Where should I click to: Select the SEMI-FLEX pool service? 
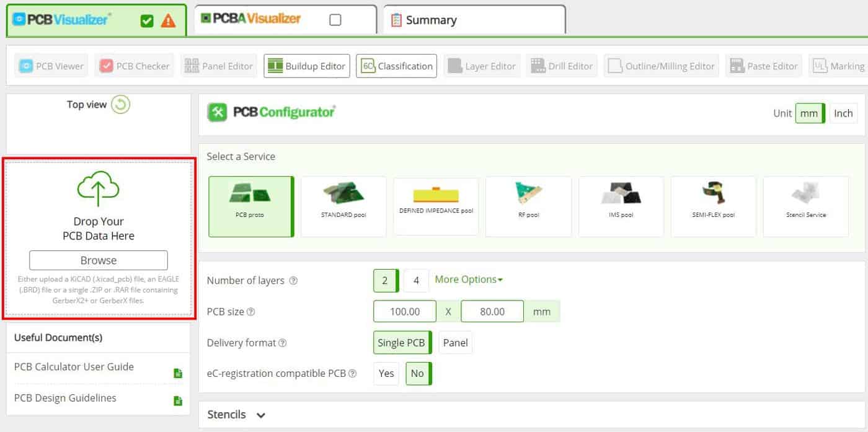[713, 206]
